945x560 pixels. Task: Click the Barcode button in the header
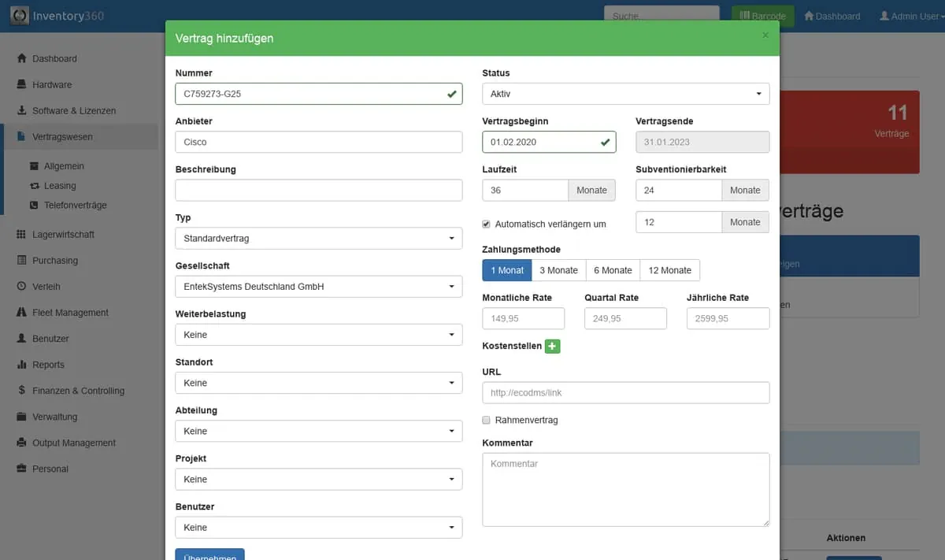tap(762, 16)
